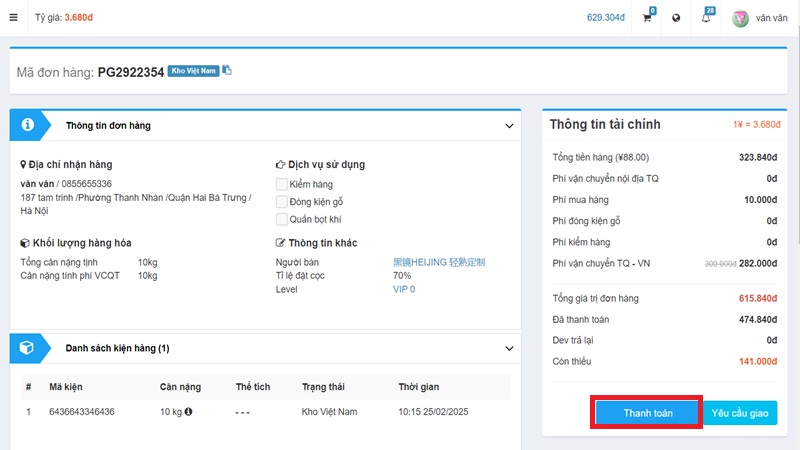The width and height of the screenshot is (800, 450).
Task: Open the shopping cart icon
Action: point(647,18)
